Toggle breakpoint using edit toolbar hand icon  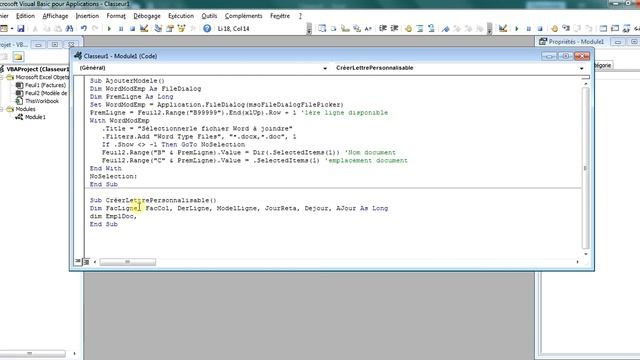click(x=408, y=29)
